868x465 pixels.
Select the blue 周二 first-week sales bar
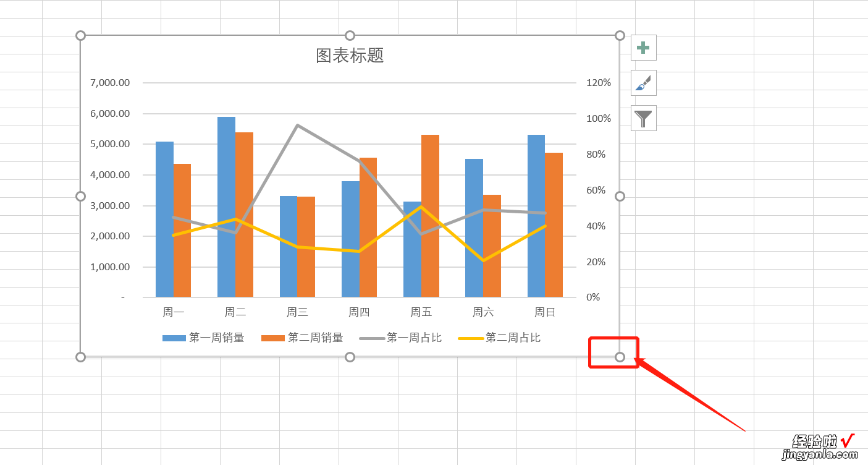click(226, 207)
